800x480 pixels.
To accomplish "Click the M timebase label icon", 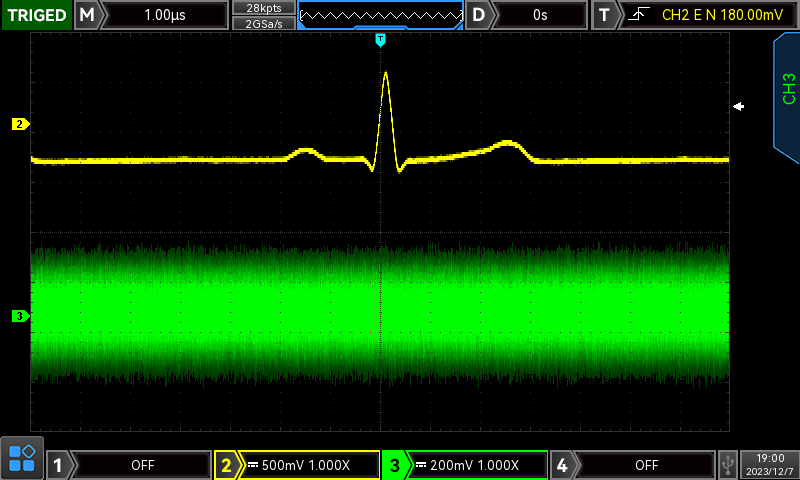I will tap(88, 15).
